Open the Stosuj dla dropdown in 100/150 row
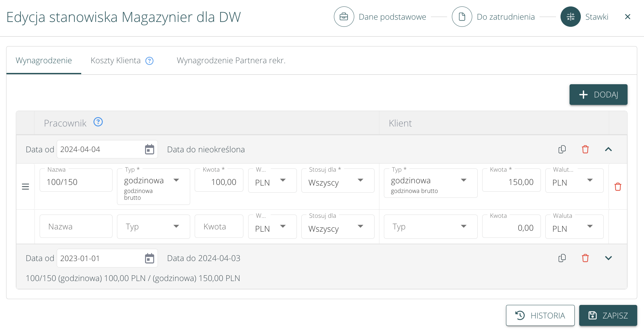This screenshot has height=333, width=644. click(x=337, y=181)
